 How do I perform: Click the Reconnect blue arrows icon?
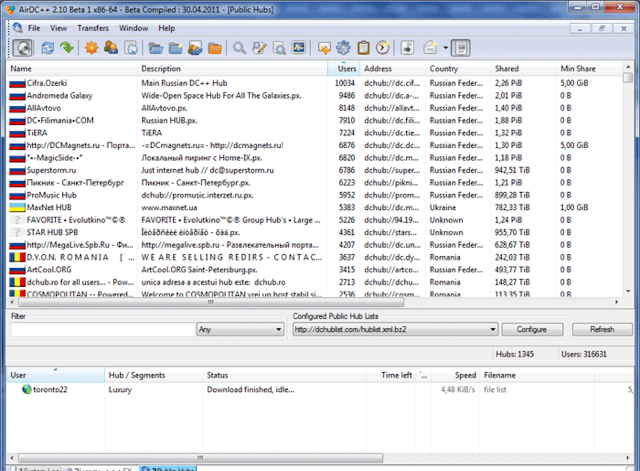pos(48,48)
